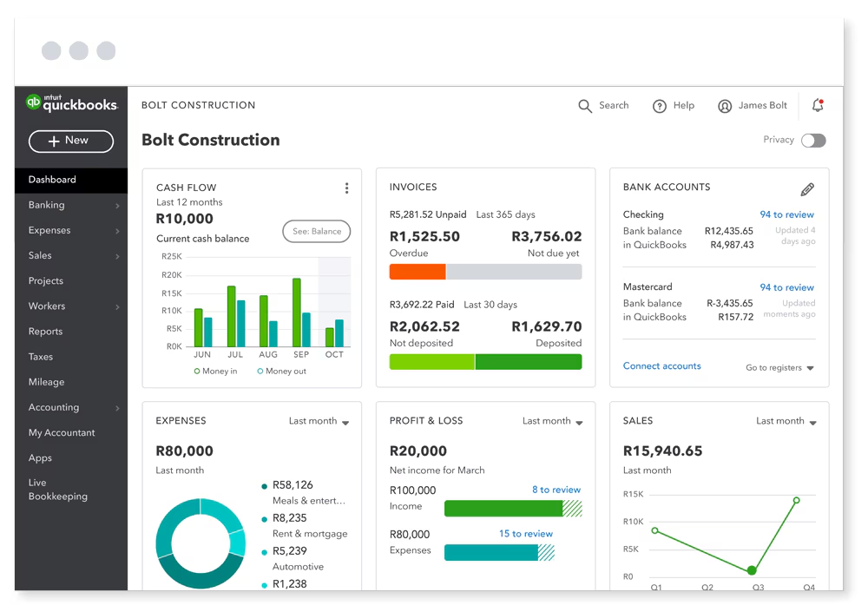Click the R15,940.65 sales total
The height and width of the screenshot is (612, 868).
[662, 451]
